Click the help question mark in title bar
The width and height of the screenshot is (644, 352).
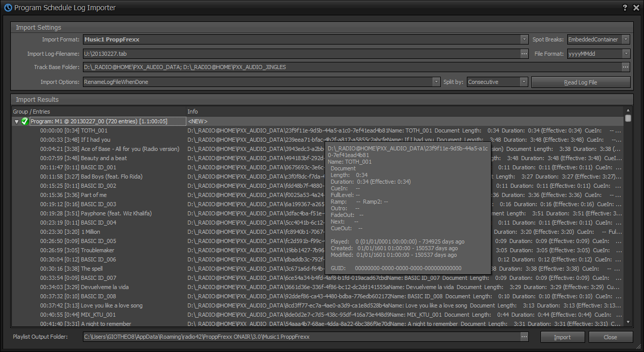[x=624, y=8]
